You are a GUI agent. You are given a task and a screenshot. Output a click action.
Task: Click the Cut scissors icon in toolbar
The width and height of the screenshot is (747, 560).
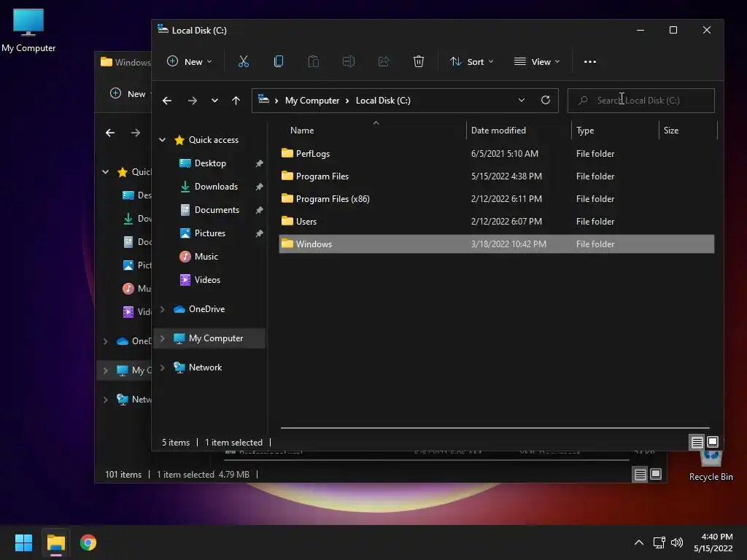point(244,61)
